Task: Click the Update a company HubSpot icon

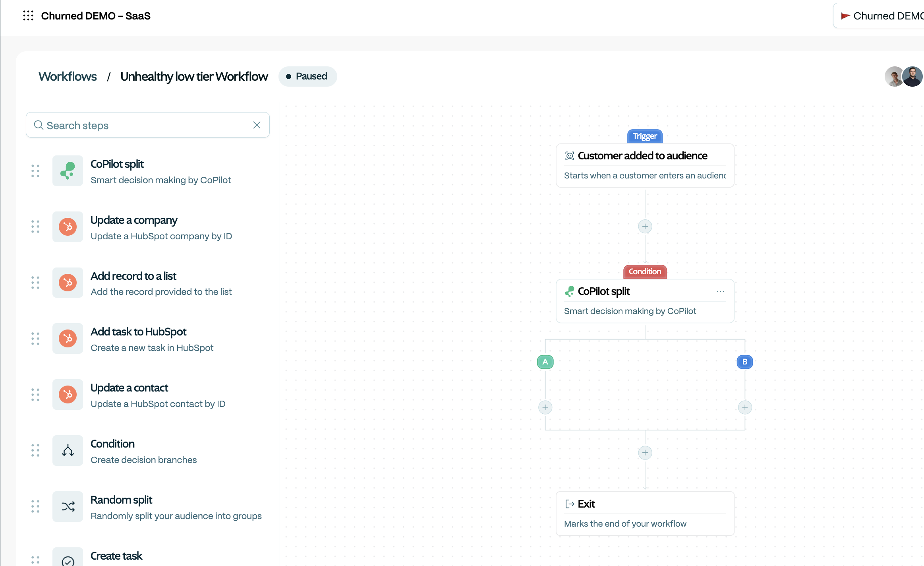Action: coord(68,227)
